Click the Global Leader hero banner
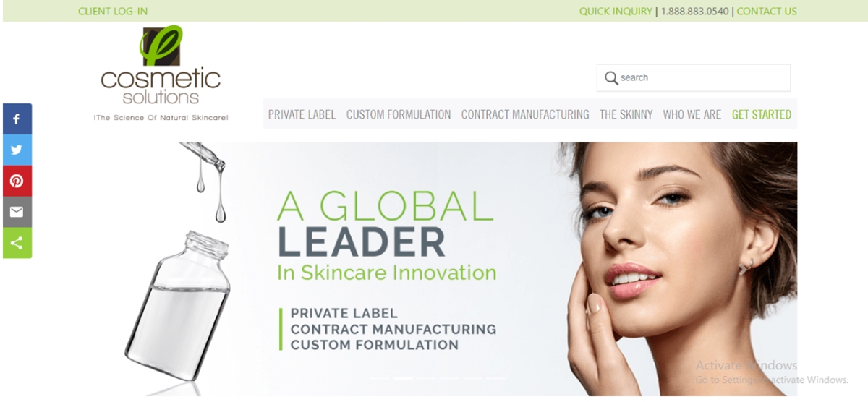This screenshot has width=868, height=402. tap(458, 268)
